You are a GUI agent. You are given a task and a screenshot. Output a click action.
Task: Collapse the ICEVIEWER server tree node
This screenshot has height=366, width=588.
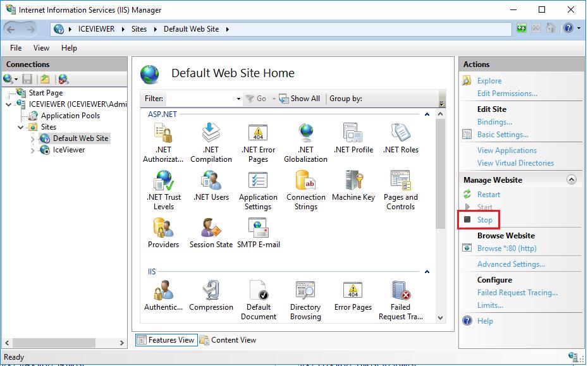tap(9, 104)
